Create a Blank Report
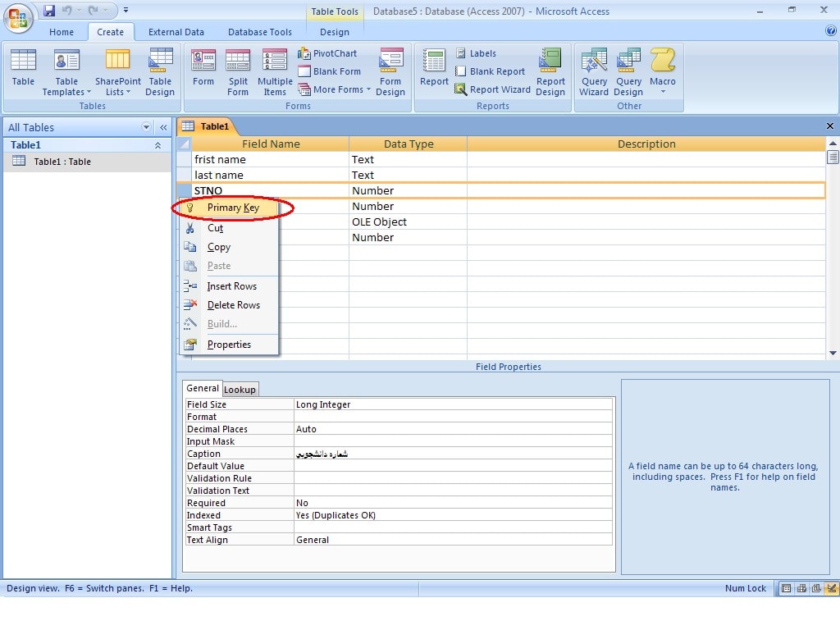Viewport: 840px width, 630px height. [490, 71]
